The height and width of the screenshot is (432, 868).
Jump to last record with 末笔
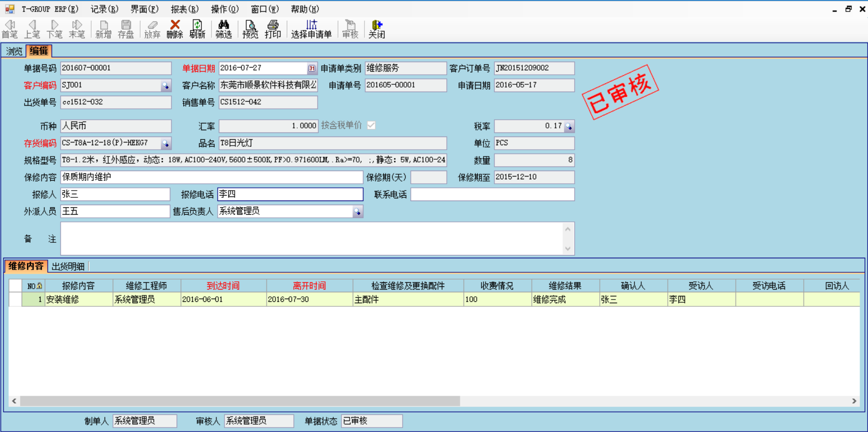pyautogui.click(x=77, y=29)
